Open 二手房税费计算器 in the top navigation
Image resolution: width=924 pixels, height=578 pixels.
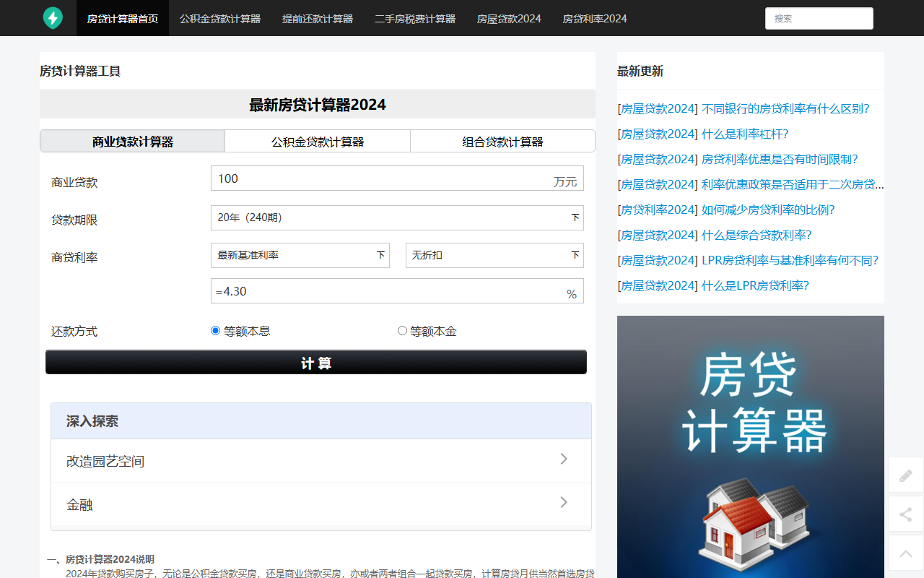415,18
